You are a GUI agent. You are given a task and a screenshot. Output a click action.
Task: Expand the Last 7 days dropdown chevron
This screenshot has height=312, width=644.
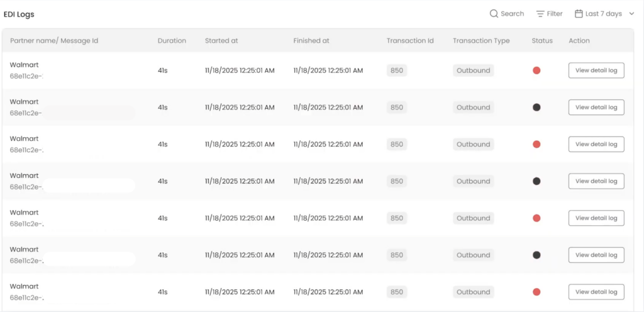(x=631, y=14)
